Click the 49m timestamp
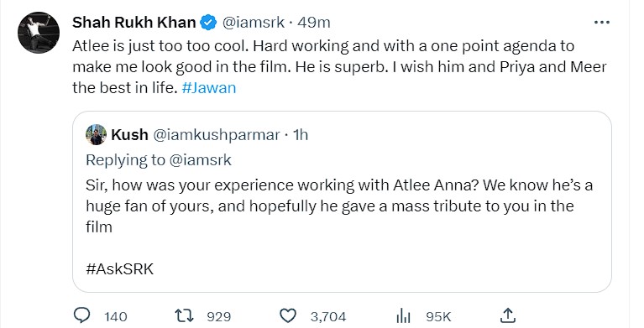Screen dimensions: 644x328 click(x=314, y=23)
